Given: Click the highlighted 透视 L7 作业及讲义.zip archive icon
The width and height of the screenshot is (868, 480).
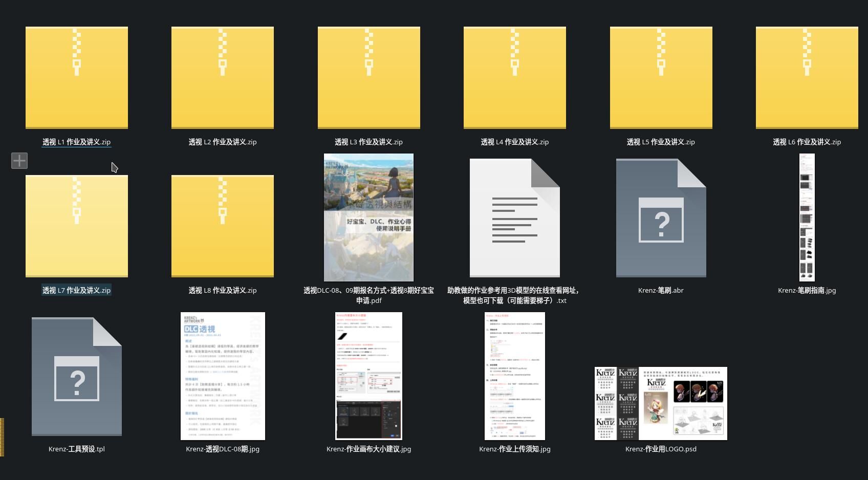Looking at the screenshot, I should tap(77, 226).
